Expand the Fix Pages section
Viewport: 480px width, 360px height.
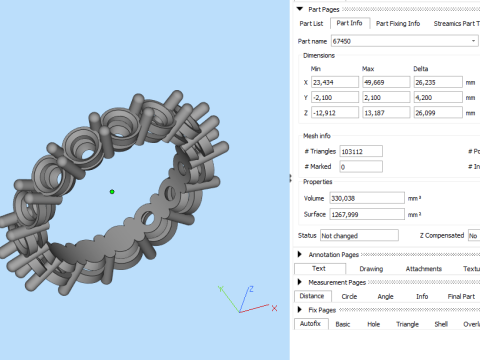click(300, 310)
